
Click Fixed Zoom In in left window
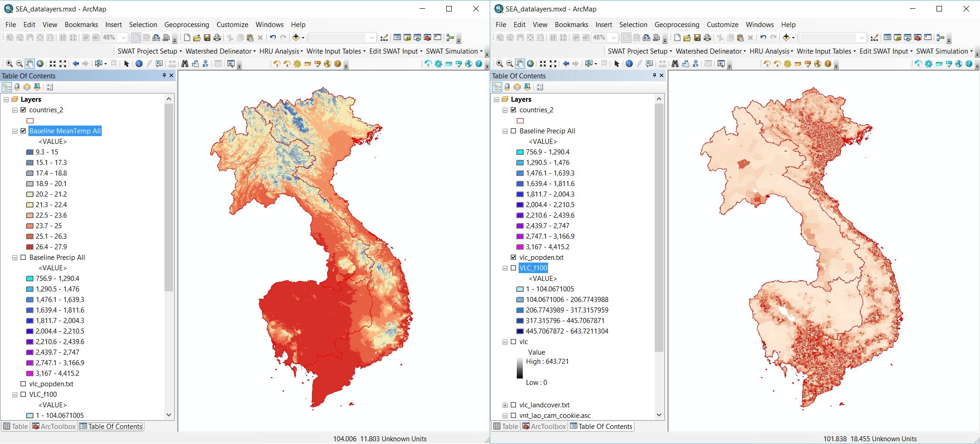tap(53, 64)
